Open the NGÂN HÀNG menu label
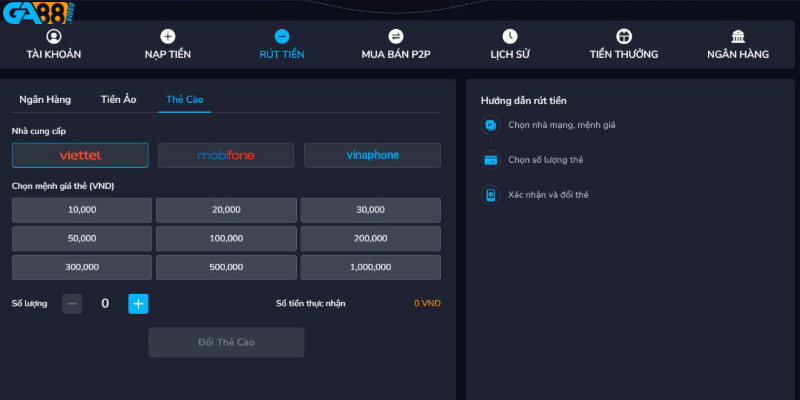Screen dimensions: 800x400 coord(738,54)
